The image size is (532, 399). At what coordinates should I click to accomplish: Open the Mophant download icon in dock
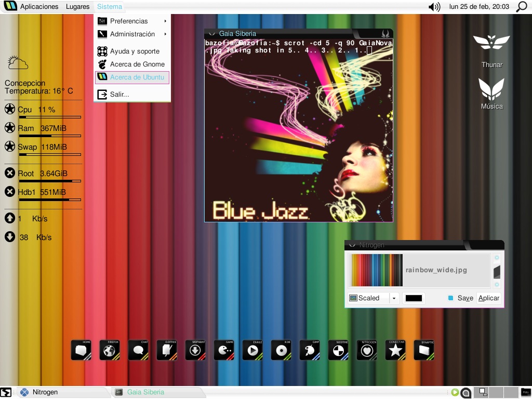click(x=195, y=350)
